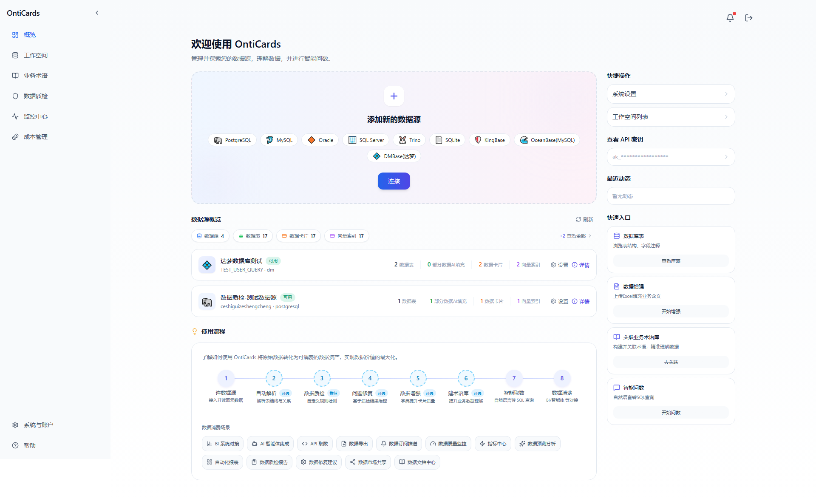This screenshot has width=816, height=504.
Task: Select the 数据表 17 filter chip
Action: pos(253,236)
